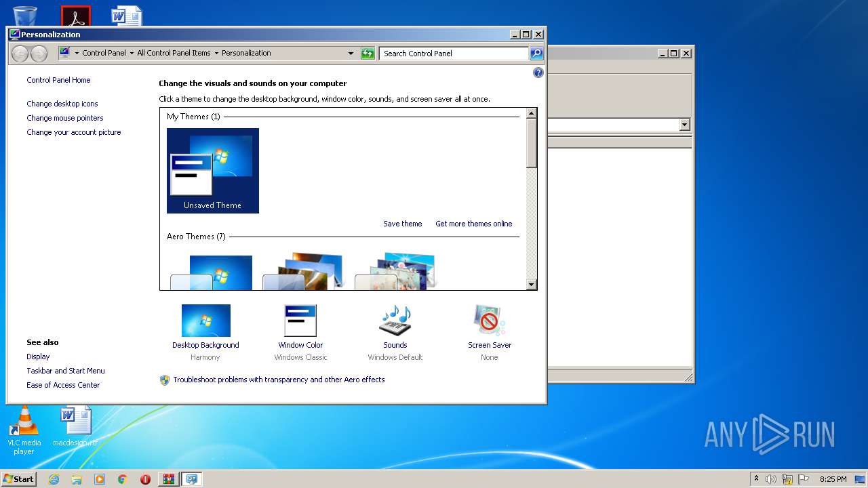This screenshot has height=488, width=868.
Task: Show hidden tray icons with the arrow
Action: click(757, 479)
